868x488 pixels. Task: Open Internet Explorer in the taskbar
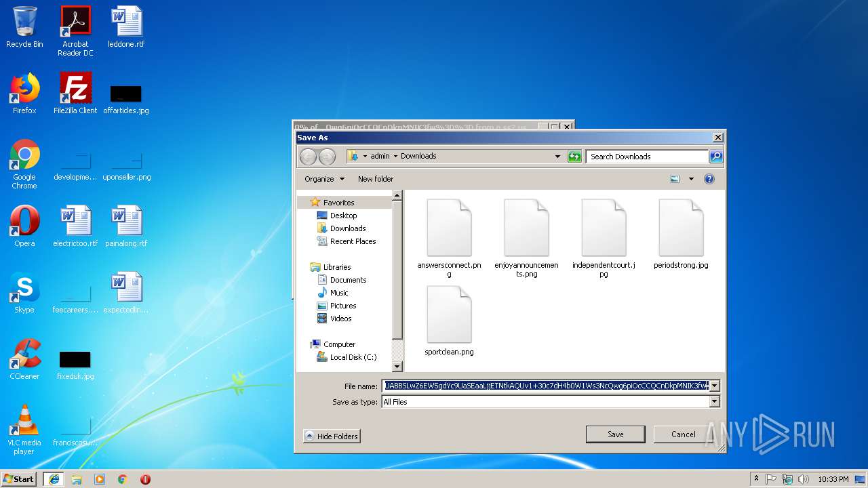pos(54,479)
